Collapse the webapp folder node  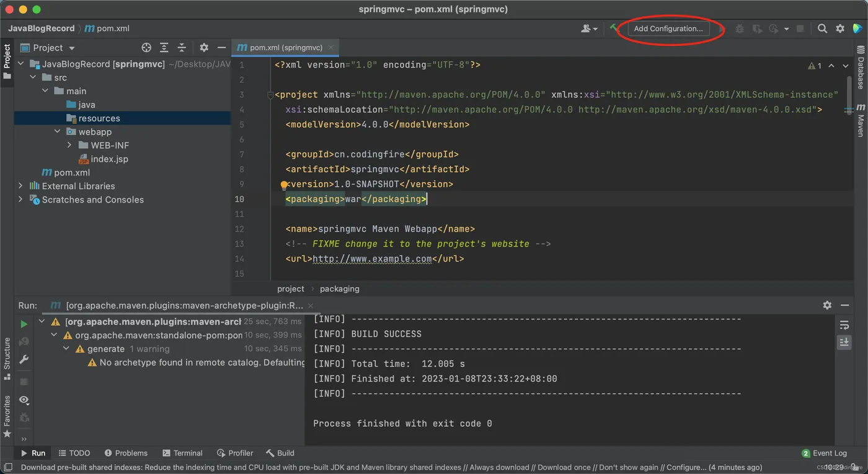pos(58,131)
